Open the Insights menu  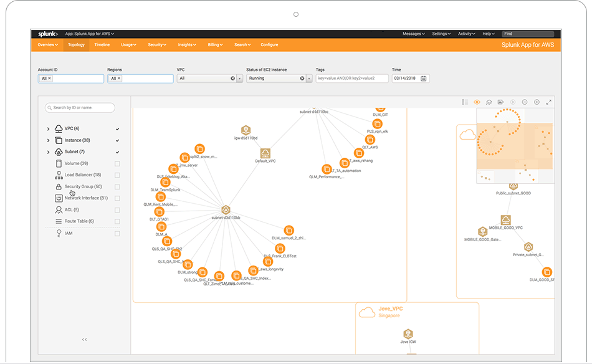pyautogui.click(x=187, y=44)
